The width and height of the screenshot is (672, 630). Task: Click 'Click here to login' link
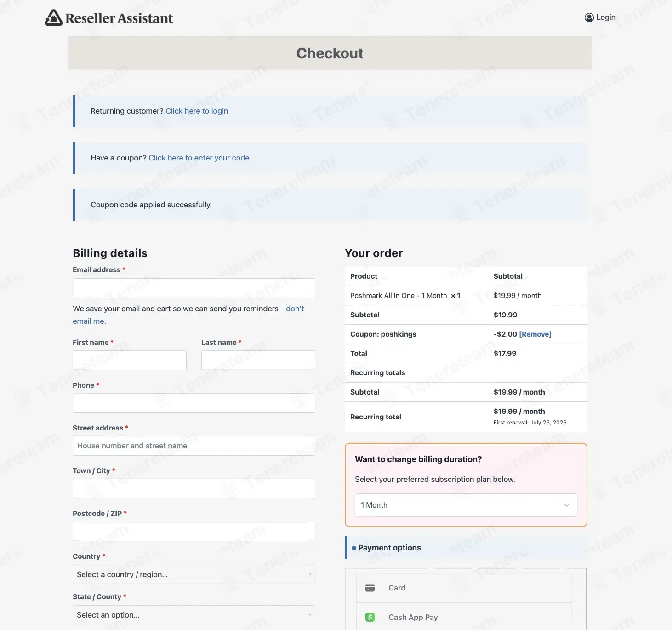pyautogui.click(x=197, y=111)
